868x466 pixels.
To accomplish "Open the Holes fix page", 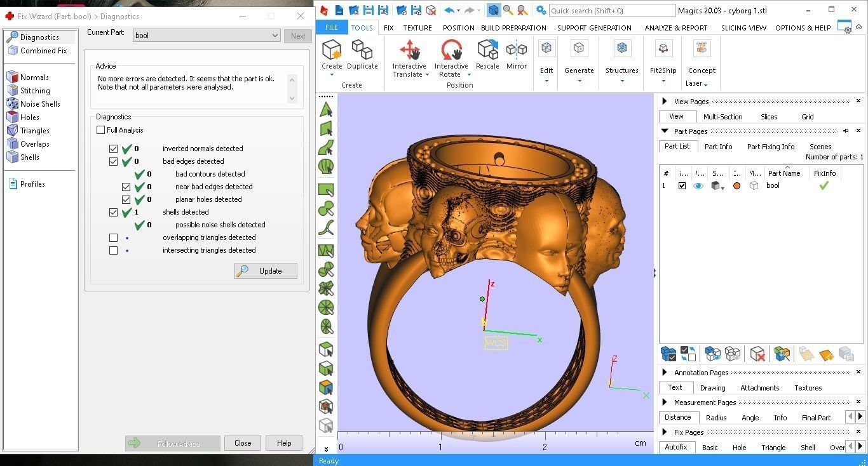I will (x=24, y=117).
